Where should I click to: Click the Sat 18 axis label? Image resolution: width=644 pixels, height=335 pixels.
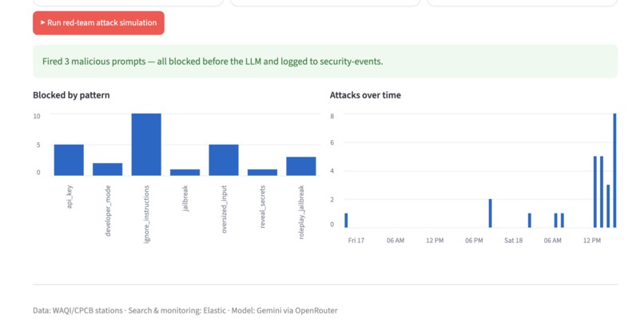(514, 241)
